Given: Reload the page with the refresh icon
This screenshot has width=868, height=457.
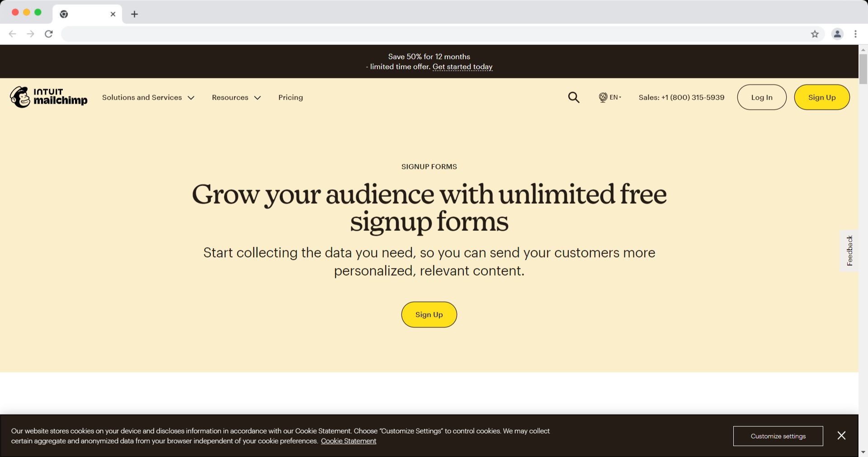Looking at the screenshot, I should coord(49,34).
